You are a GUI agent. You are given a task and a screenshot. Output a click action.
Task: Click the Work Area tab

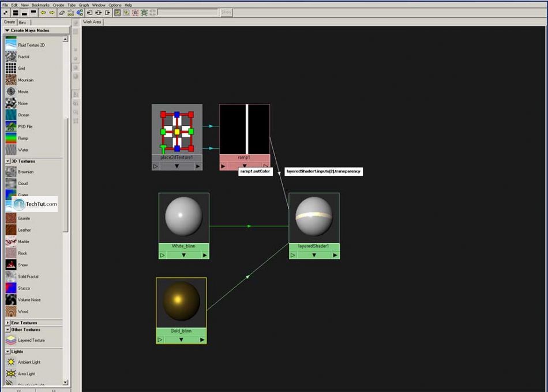click(92, 22)
